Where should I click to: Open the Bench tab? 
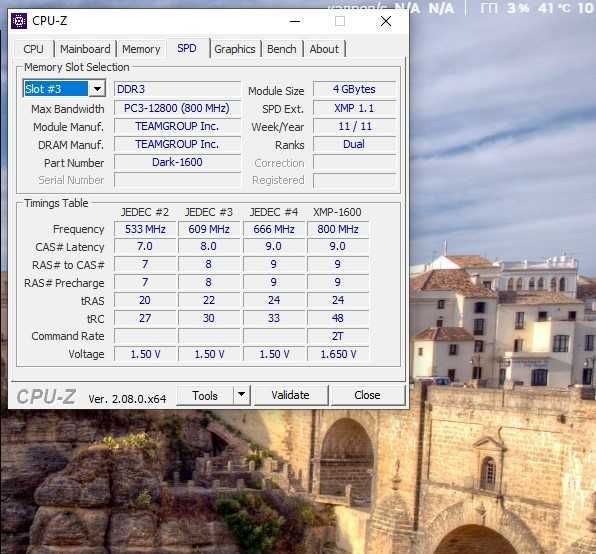pos(281,49)
